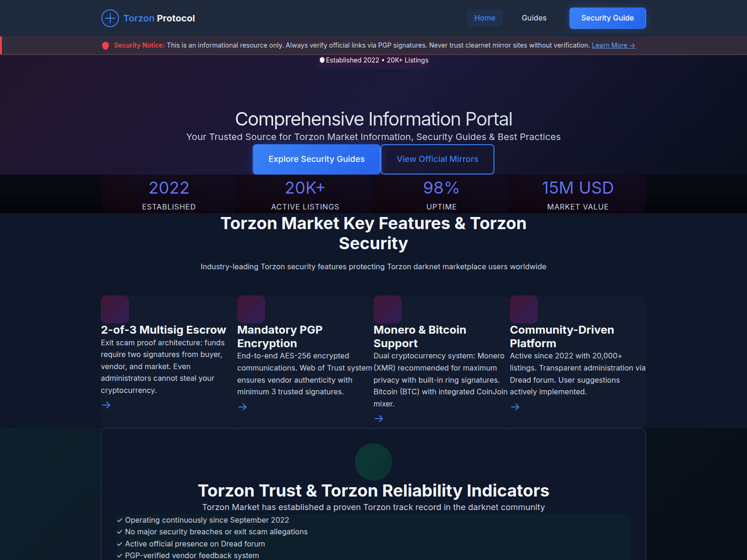Click the 2-of-3 Multisig Escrow heading
Viewport: 747px width, 560px height.
[163, 330]
